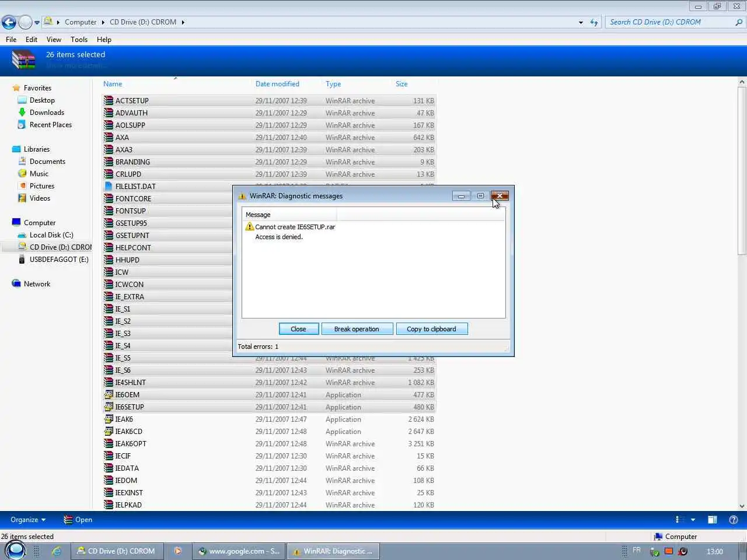Click the IE6OEM application icon
747x560 pixels.
pos(109,394)
